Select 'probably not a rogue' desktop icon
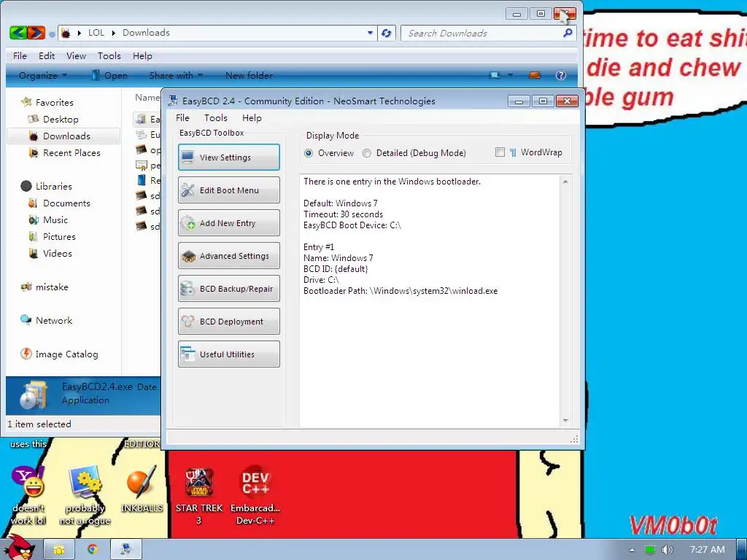 pyautogui.click(x=85, y=496)
